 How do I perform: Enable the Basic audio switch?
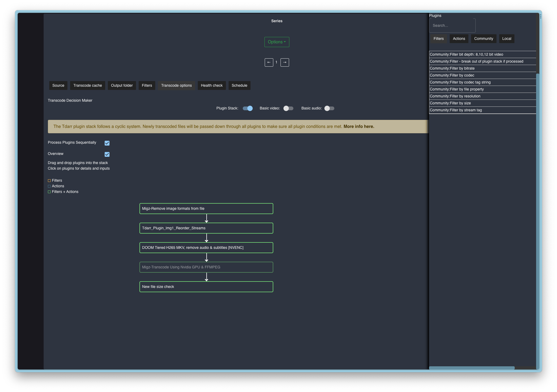[329, 108]
